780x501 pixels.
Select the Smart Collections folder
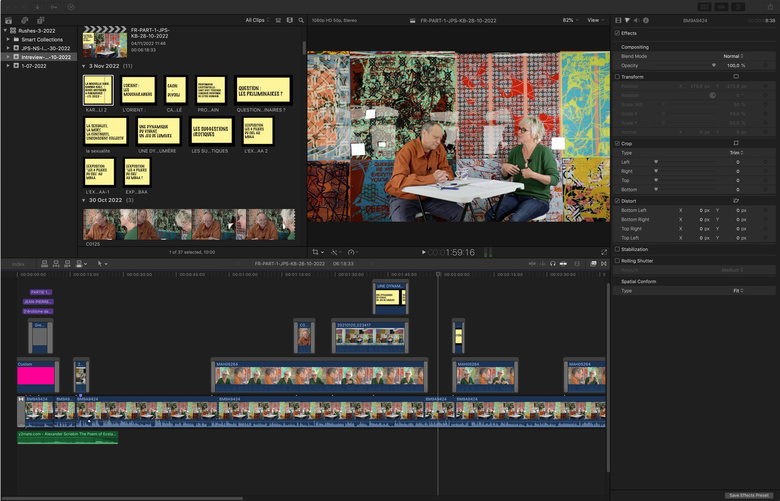tap(42, 39)
